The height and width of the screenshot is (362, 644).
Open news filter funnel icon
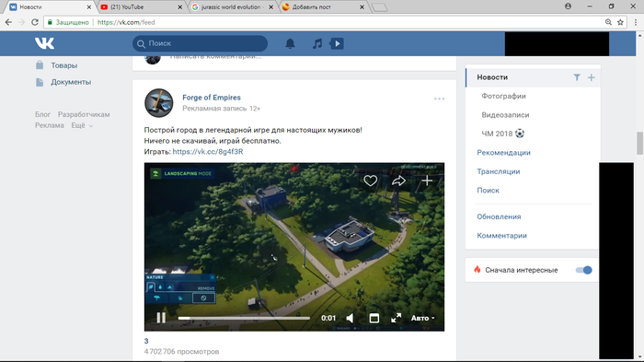tap(577, 77)
